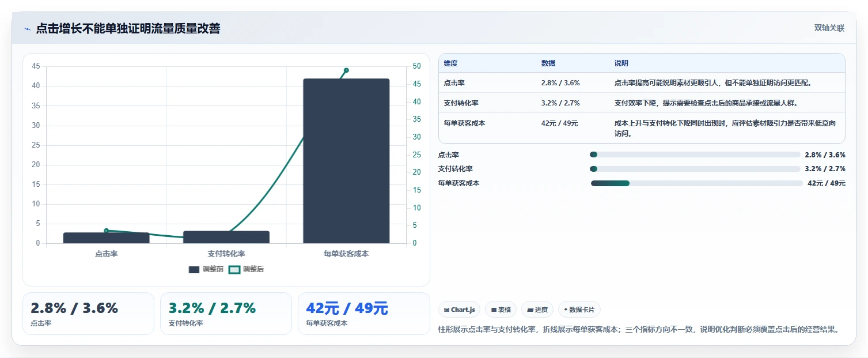Click the 每单获客成本 progress bar
This screenshot has height=358, width=868.
[x=697, y=183]
